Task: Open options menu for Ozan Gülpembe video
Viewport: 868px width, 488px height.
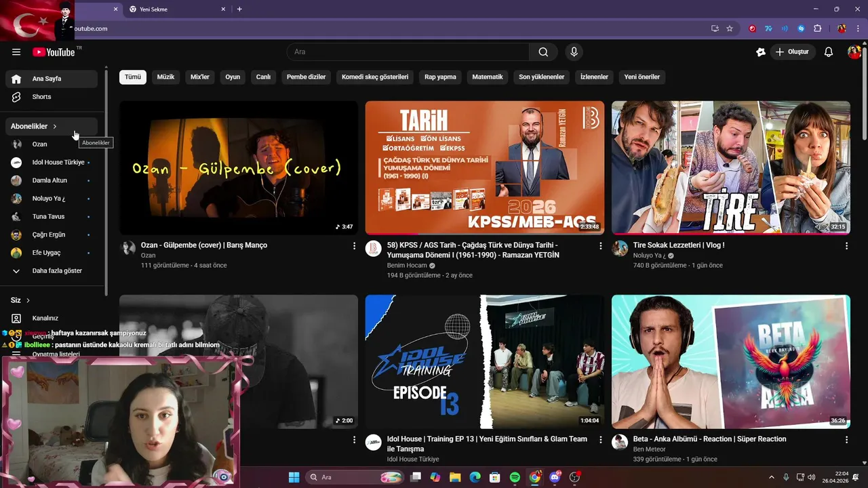Action: pyautogui.click(x=354, y=246)
